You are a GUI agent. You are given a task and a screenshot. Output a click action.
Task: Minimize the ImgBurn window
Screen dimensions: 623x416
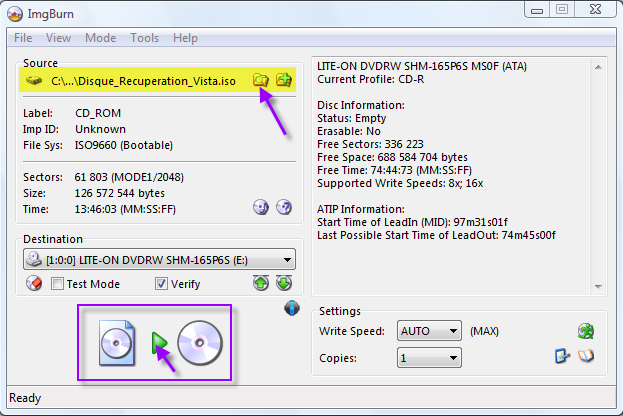click(537, 10)
